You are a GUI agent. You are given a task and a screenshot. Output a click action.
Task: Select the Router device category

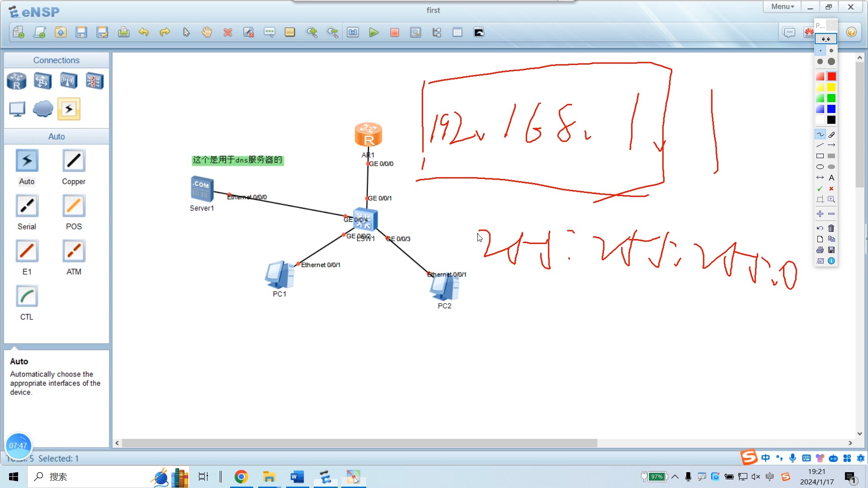click(17, 81)
